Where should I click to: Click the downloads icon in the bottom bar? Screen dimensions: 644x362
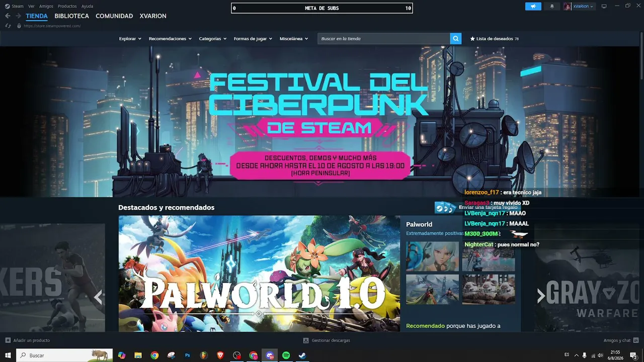coord(306,340)
